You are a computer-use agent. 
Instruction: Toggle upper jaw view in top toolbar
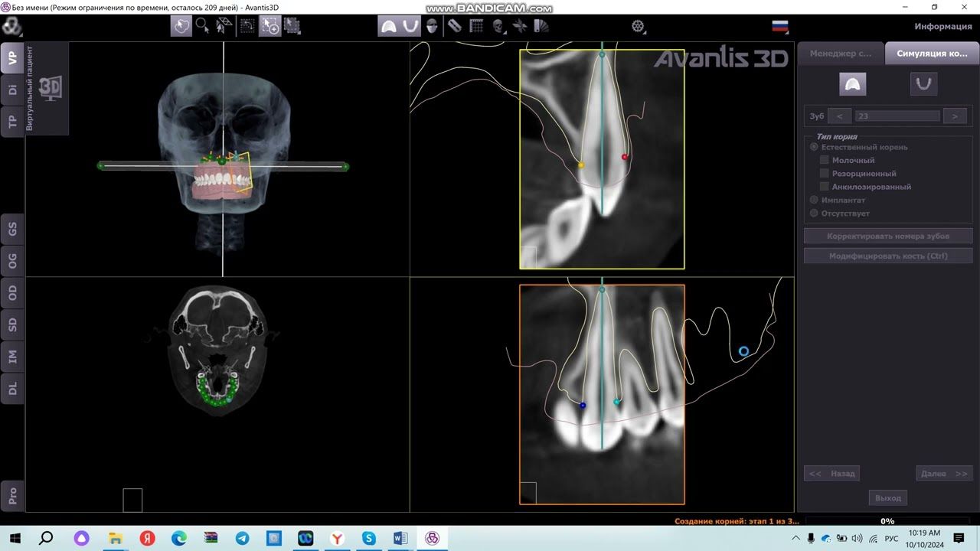click(389, 26)
